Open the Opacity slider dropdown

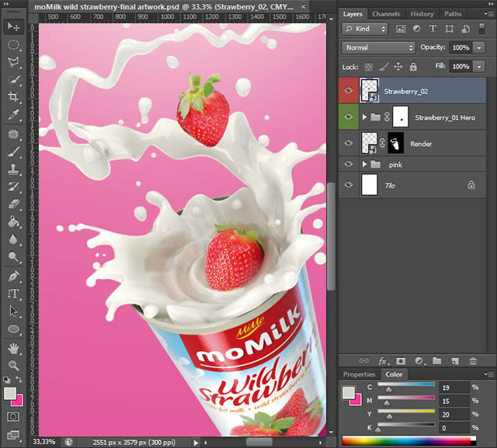479,48
